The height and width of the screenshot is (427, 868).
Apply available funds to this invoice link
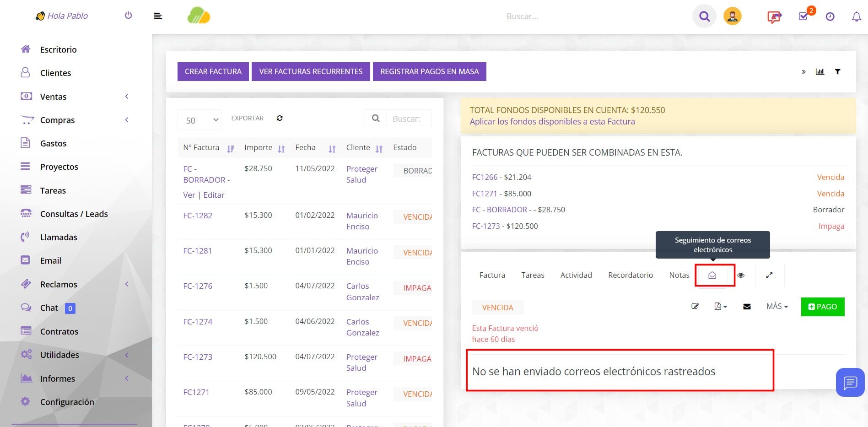pyautogui.click(x=552, y=122)
